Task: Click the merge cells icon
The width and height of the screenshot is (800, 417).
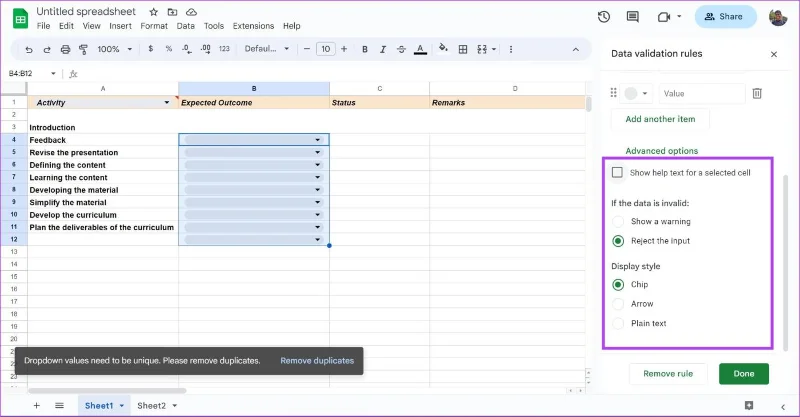Action: click(x=482, y=49)
